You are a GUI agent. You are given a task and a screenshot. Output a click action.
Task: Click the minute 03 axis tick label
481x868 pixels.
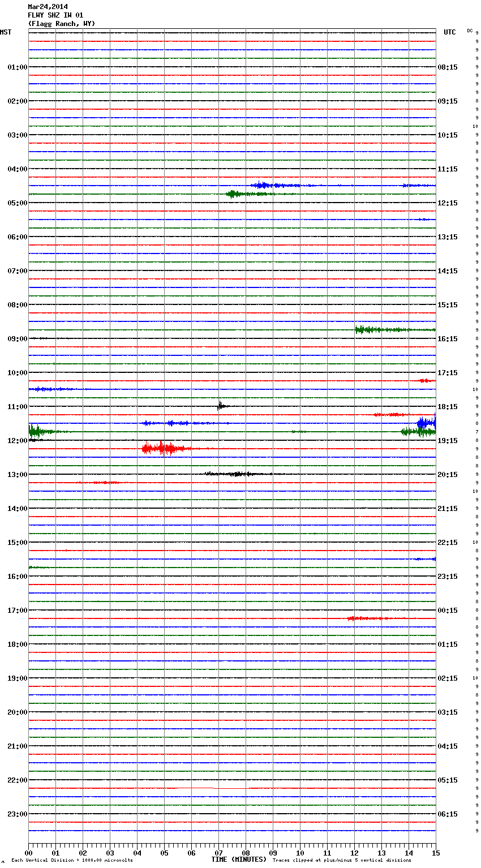[110, 853]
